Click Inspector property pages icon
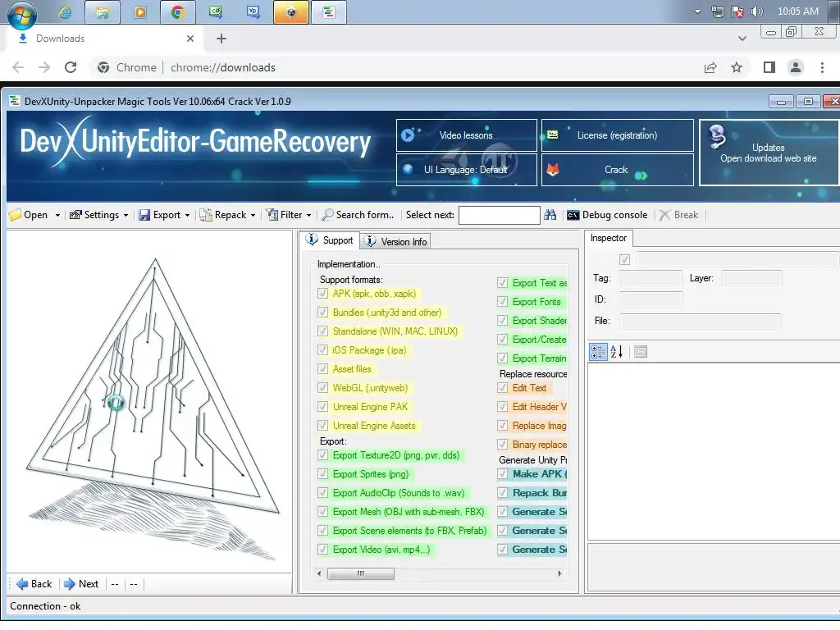 coord(641,352)
